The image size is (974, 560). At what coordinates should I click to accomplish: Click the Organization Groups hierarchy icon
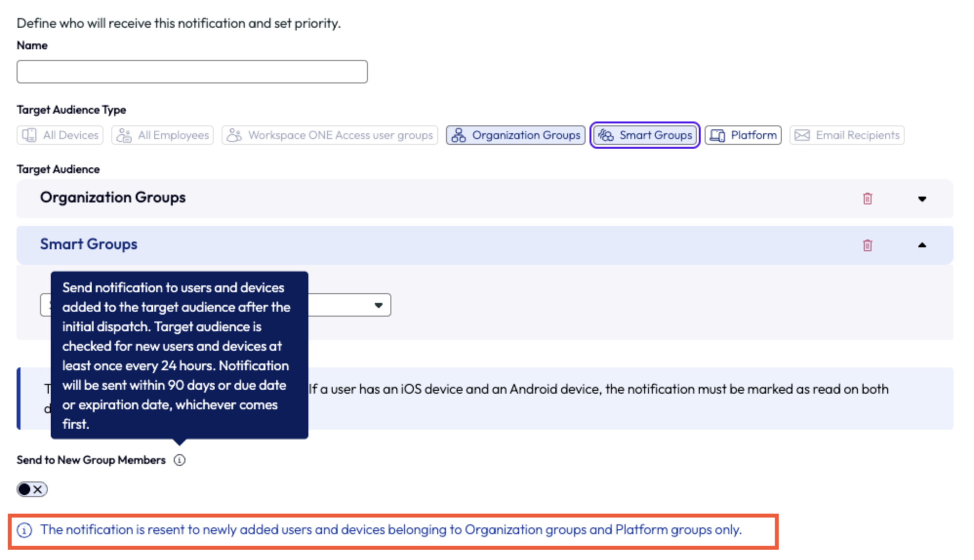[458, 135]
